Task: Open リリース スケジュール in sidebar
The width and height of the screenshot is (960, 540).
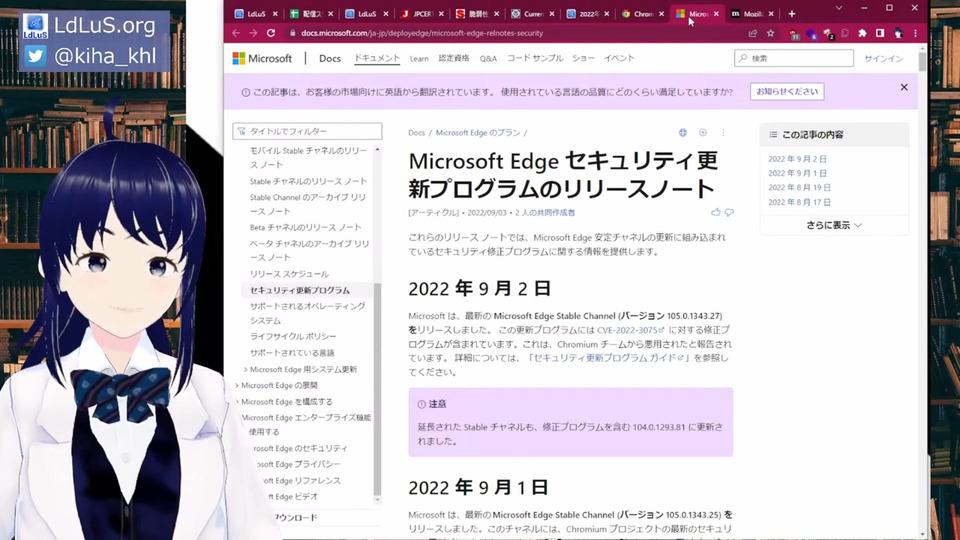Action: point(289,274)
